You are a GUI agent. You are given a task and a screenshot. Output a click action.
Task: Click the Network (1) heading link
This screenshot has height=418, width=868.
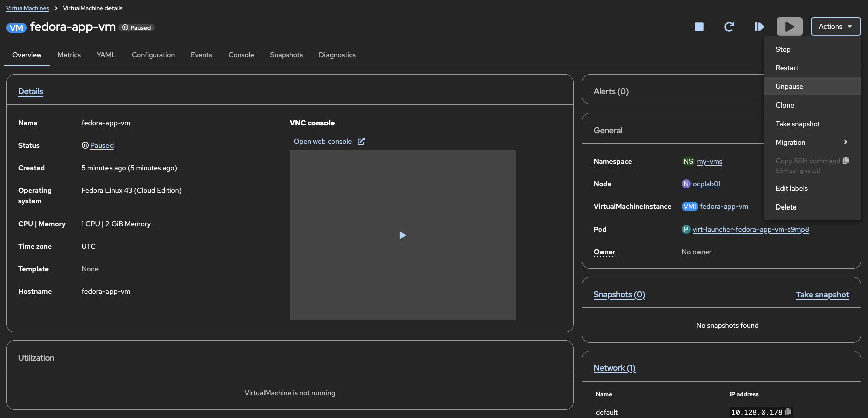point(615,368)
